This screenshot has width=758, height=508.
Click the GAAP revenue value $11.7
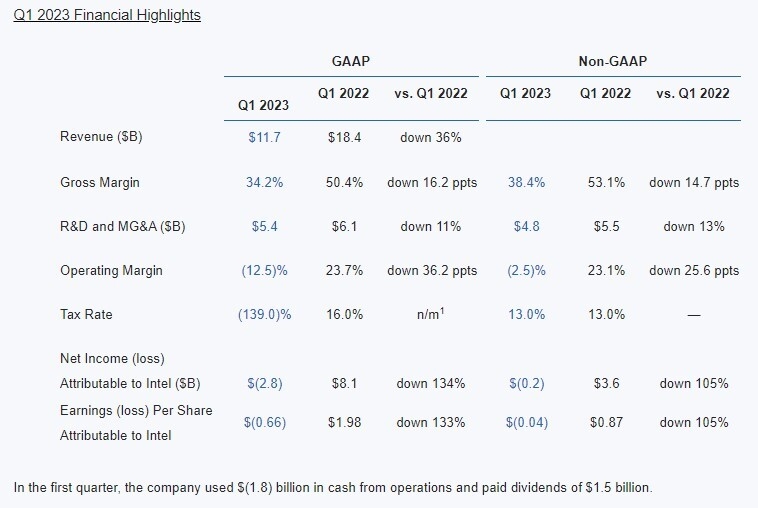264,137
